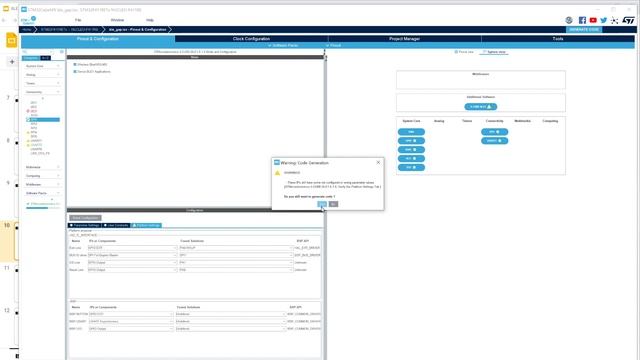Screen dimensions: 640x360
Task: Open the USART2 block under Connectivity column
Action: tap(494, 141)
